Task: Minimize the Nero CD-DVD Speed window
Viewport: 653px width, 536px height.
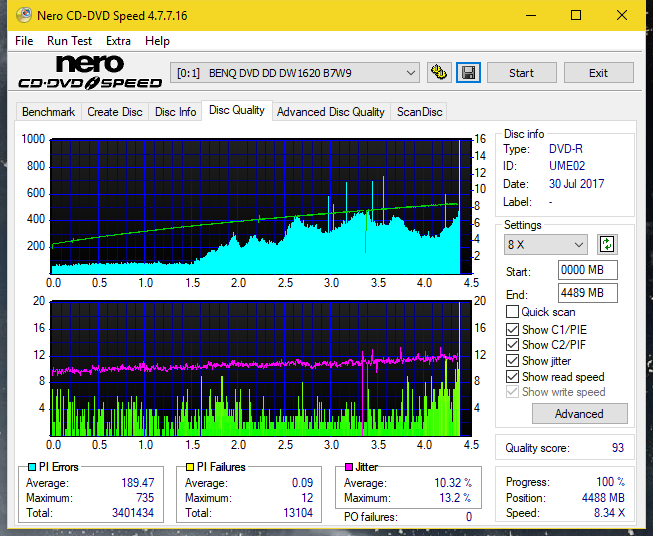Action: [x=531, y=15]
